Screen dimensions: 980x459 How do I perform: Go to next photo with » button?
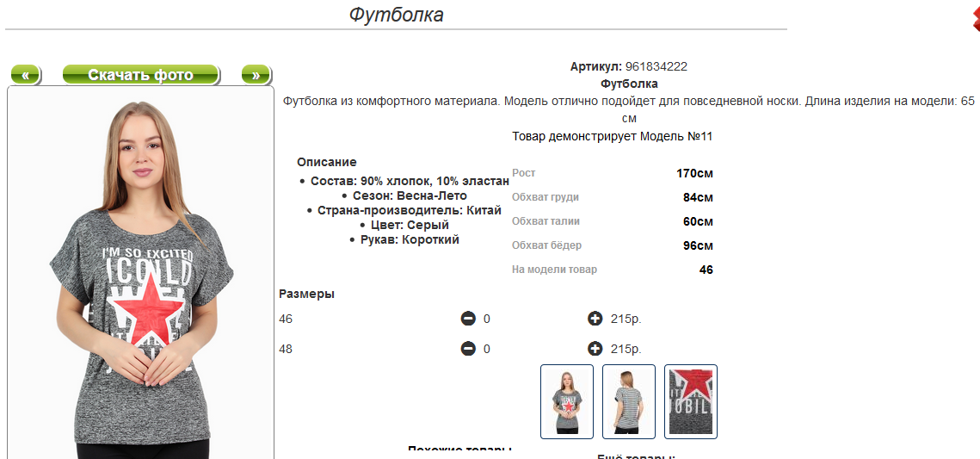[x=256, y=75]
